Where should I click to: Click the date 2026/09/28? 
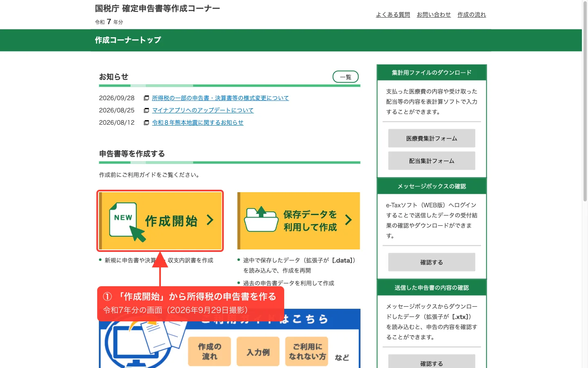point(117,98)
